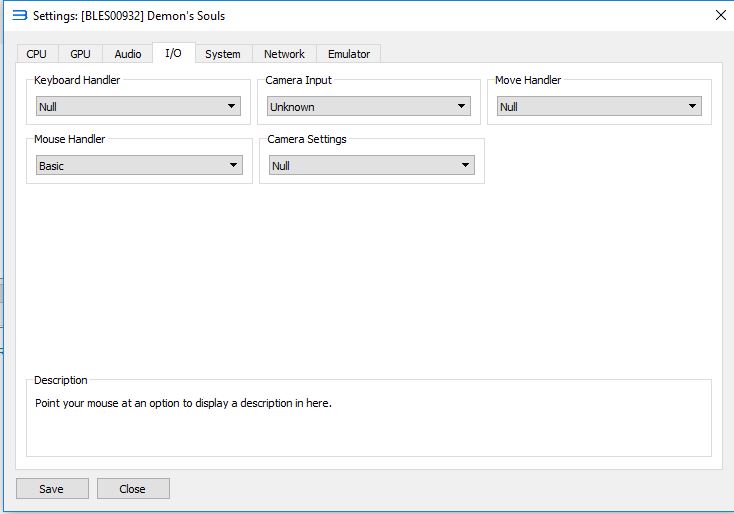Viewport: 734px width, 514px height.
Task: Switch to the CPU tab
Action: click(37, 54)
